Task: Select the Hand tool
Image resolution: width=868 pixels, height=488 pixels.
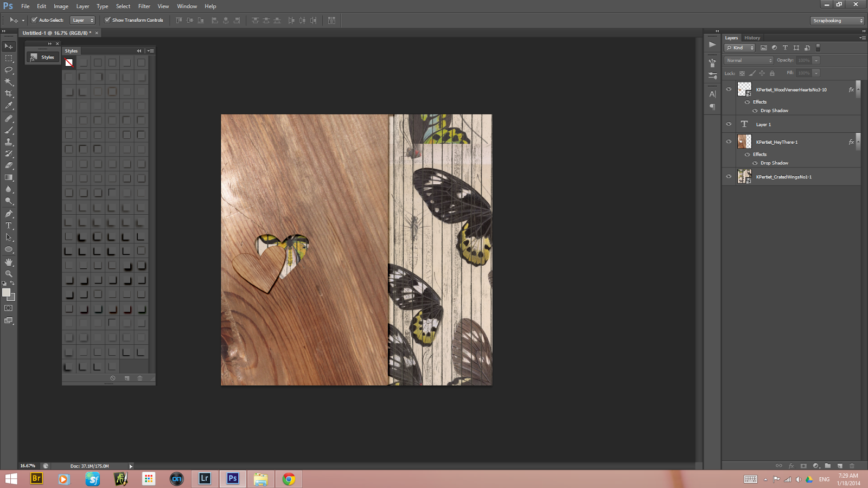Action: coord(9,262)
